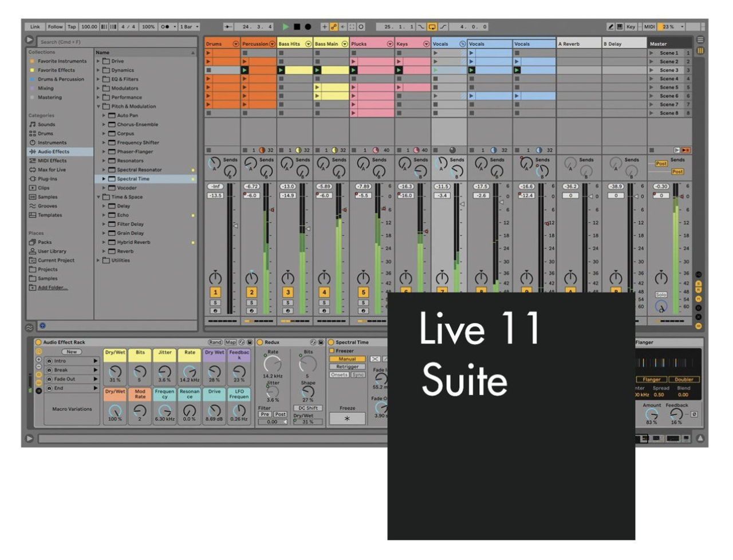Viewport: 733px width, 560px height.
Task: Toggle the Punch-In switch left of the loop
Action: pyautogui.click(x=421, y=26)
